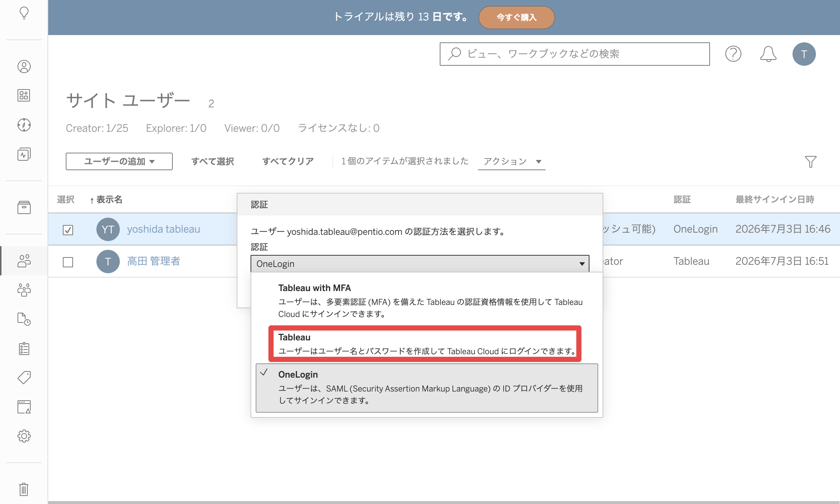Open the Pulse metrics sidebar icon

(x=24, y=154)
